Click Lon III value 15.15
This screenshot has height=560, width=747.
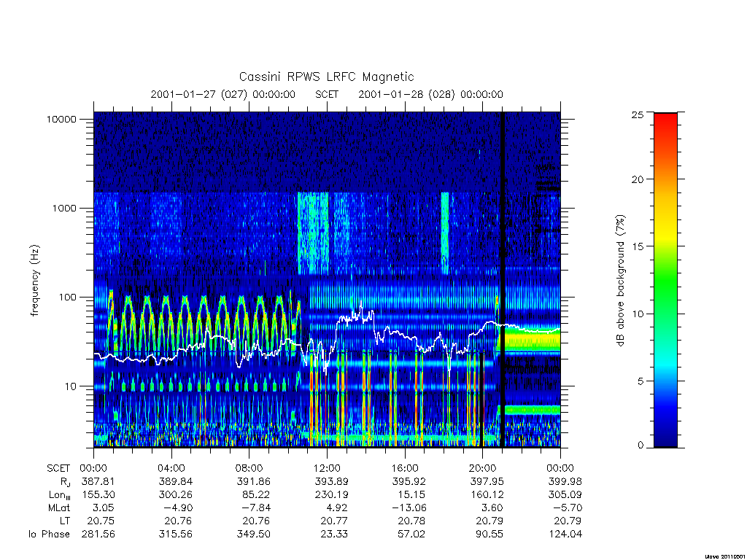tap(411, 495)
